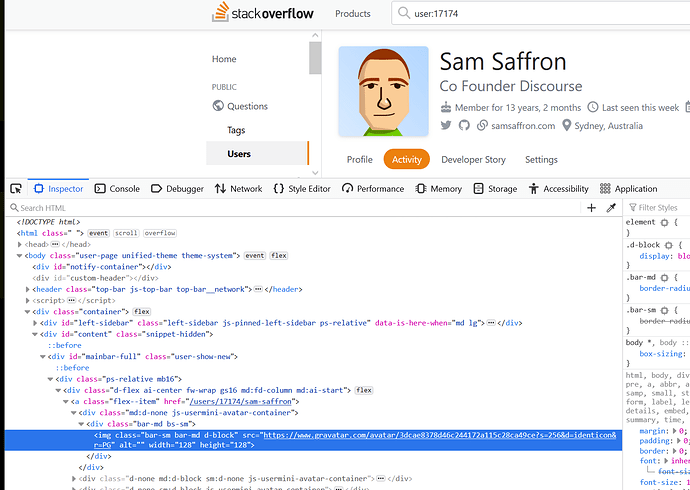Click the plus icon to create new node
The width and height of the screenshot is (690, 490).
[591, 208]
